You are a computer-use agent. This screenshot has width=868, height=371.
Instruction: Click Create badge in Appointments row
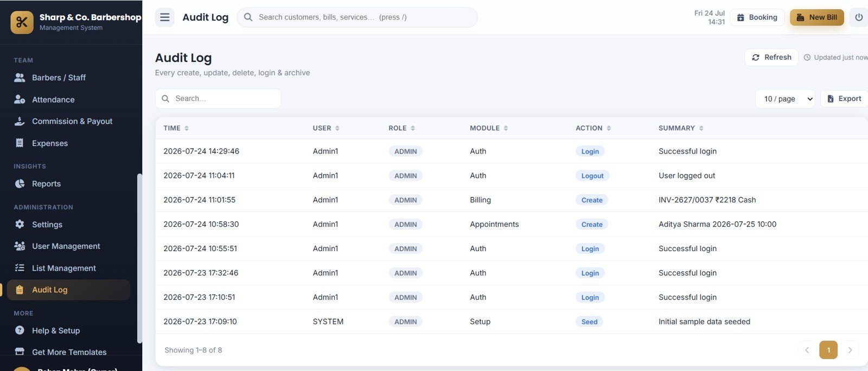click(x=592, y=225)
